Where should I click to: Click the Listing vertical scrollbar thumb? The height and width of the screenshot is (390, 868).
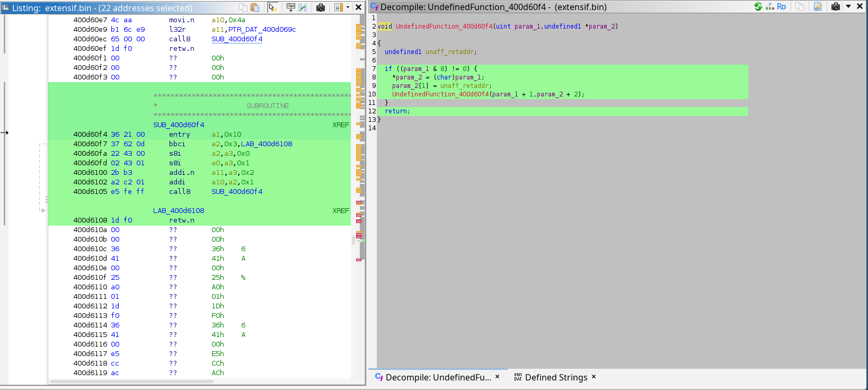pyautogui.click(x=353, y=240)
